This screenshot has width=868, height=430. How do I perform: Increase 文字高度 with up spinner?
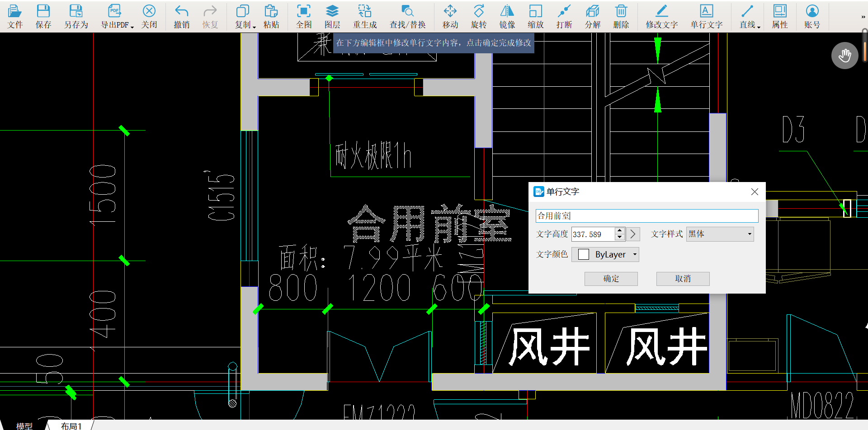(x=620, y=231)
